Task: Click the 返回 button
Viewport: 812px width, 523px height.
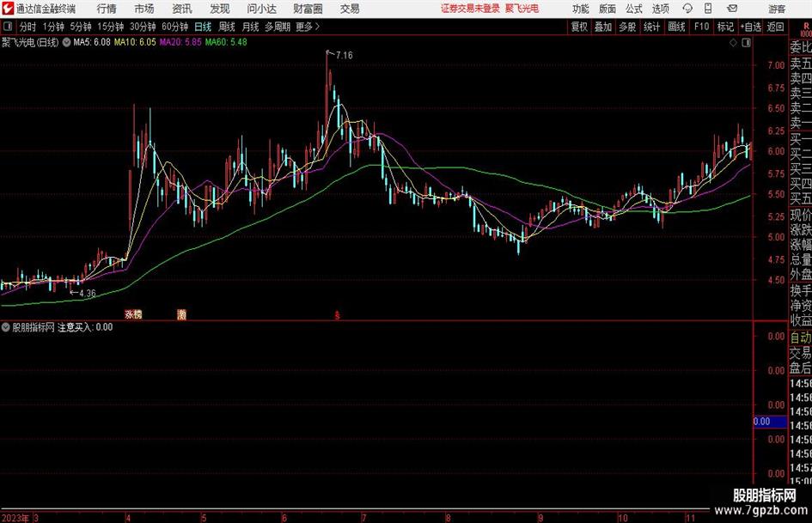Action: [x=775, y=27]
